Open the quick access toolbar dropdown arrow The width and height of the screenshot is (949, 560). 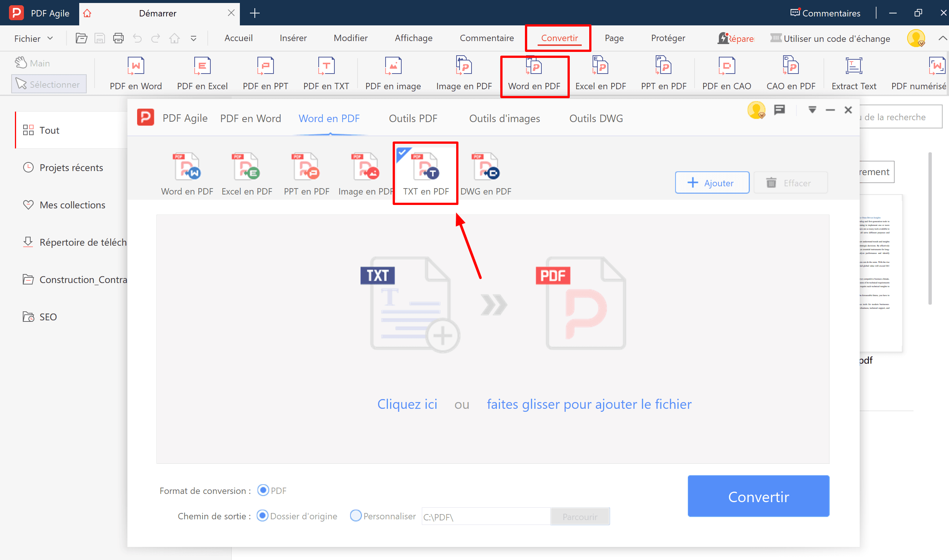(194, 38)
